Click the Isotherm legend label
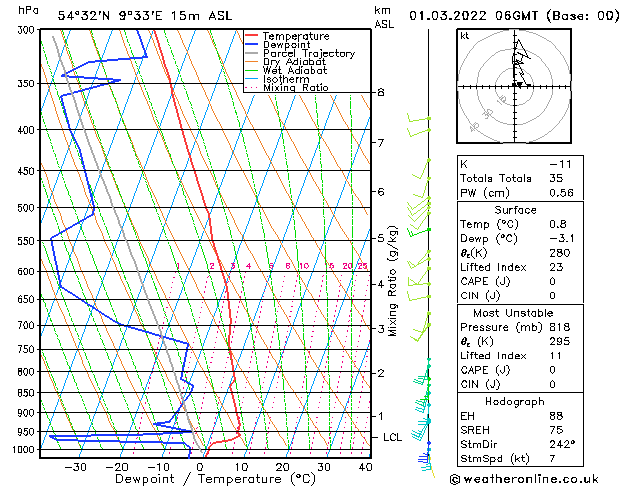The image size is (629, 486). (x=286, y=79)
